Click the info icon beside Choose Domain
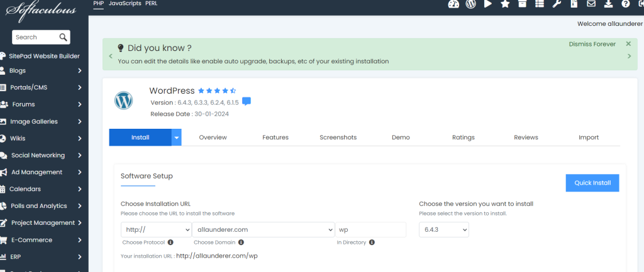 pos(241,242)
